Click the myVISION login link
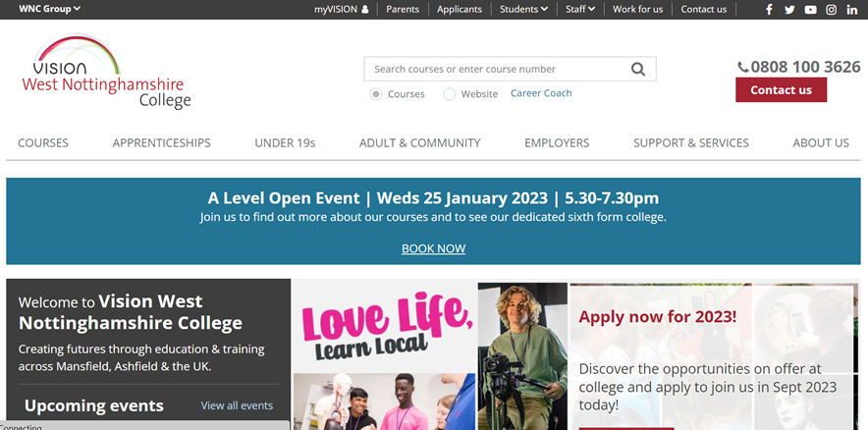Viewport: 868px width, 430px height. (341, 9)
